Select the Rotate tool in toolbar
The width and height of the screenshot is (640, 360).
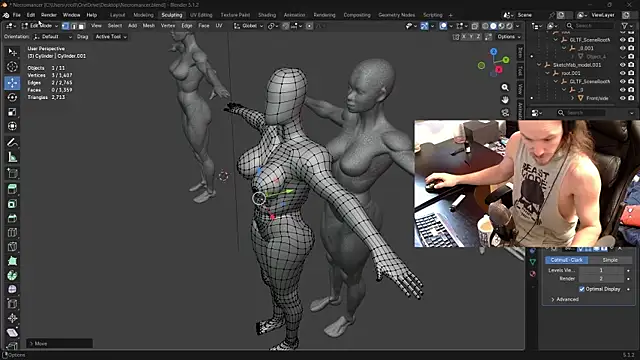(12, 97)
